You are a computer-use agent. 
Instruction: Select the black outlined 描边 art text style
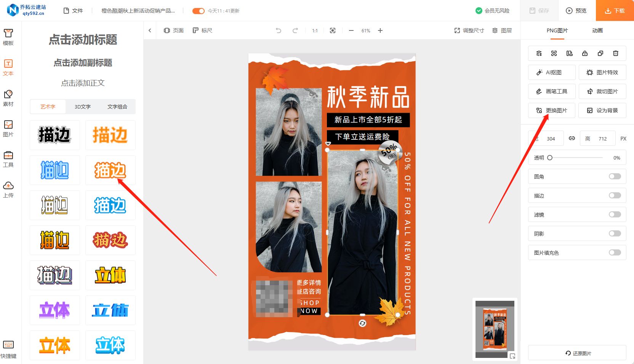click(55, 135)
